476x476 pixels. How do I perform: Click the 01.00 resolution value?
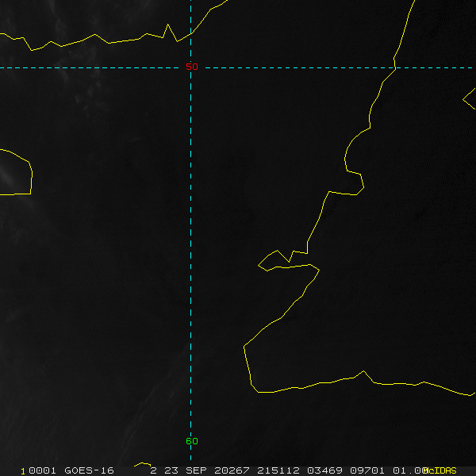[413, 470]
